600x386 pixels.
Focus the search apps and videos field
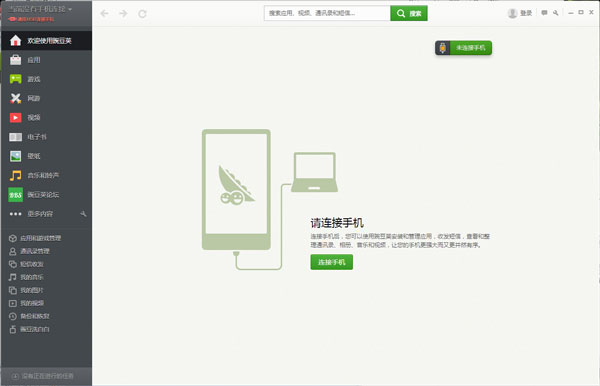(x=327, y=13)
